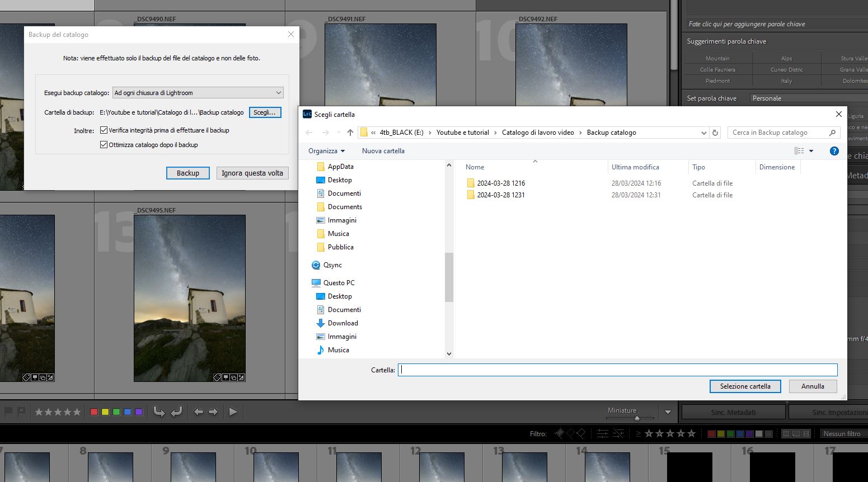Screen dimensions: 868x482
Task: Apply green color label in the toolbar
Action: [116, 412]
